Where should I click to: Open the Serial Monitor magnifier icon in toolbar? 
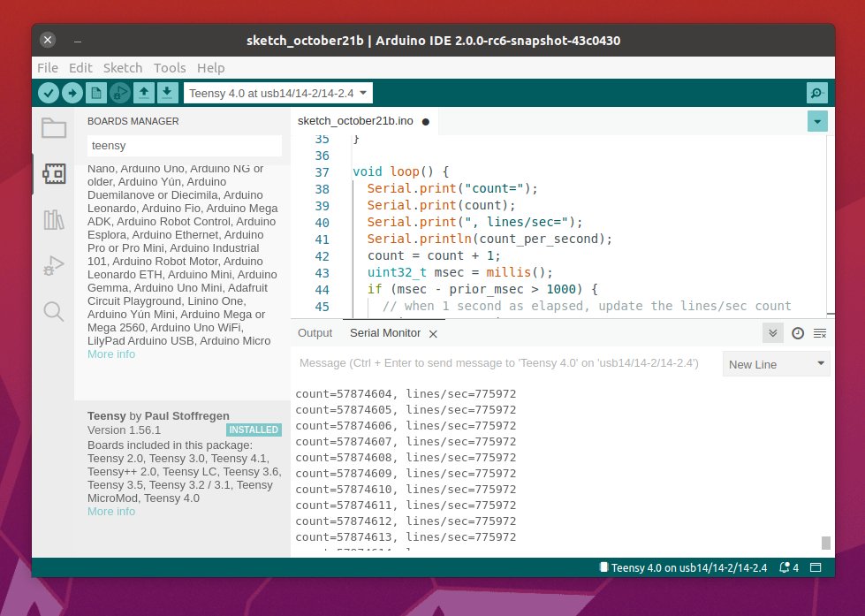click(817, 93)
